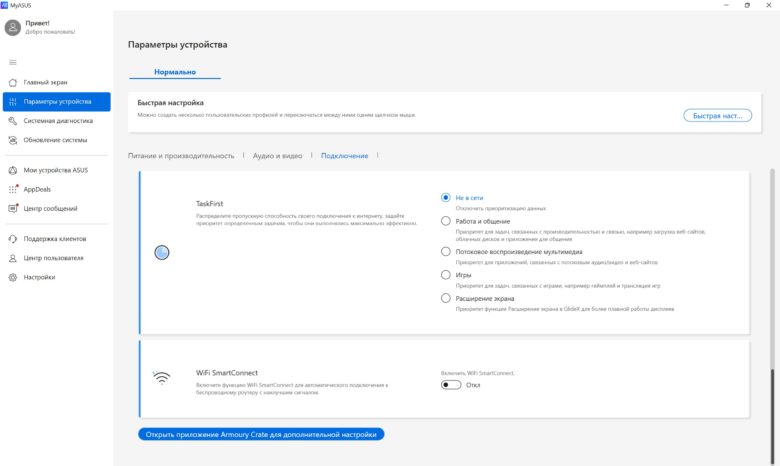Click the user avatar profile icon

tap(12, 27)
